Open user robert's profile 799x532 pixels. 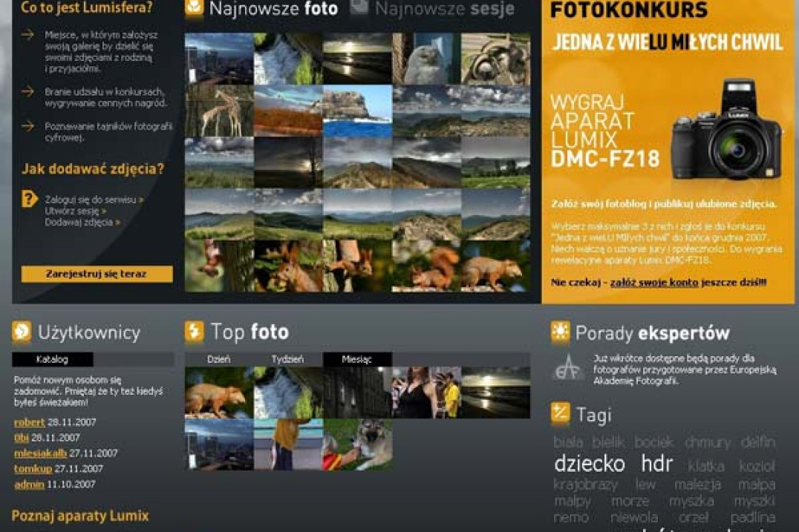[x=30, y=422]
